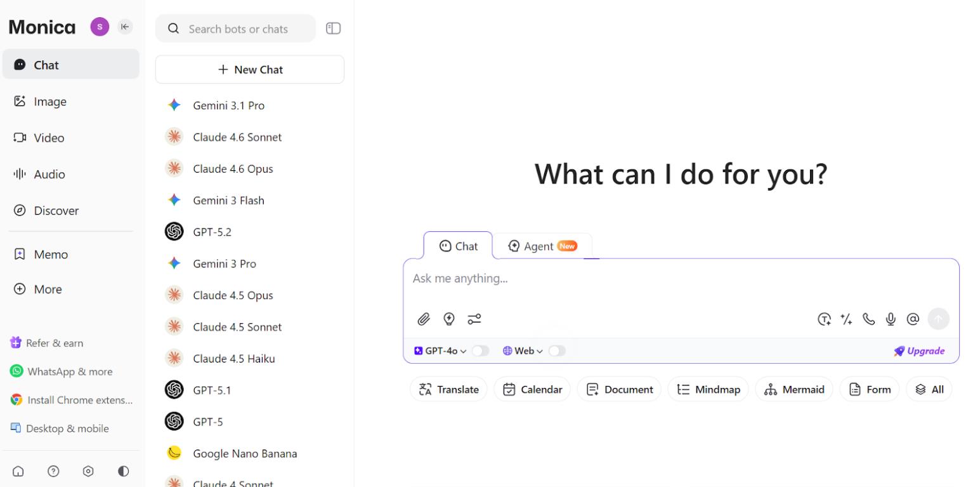Open the GPT-4o model dropdown

coord(440,351)
